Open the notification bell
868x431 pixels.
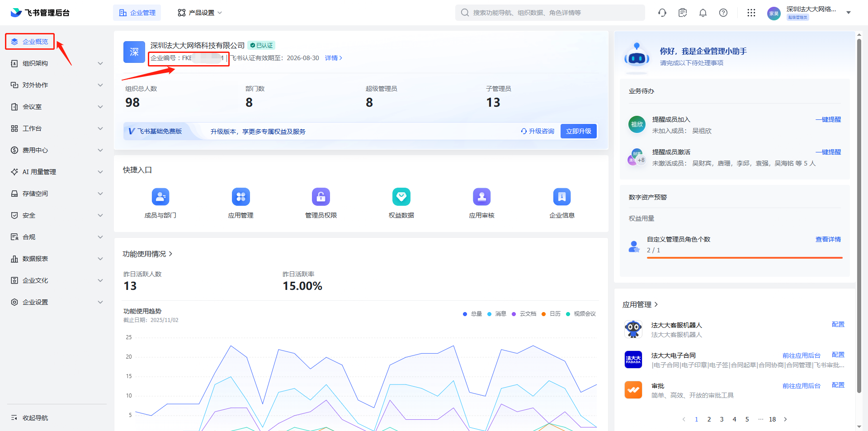point(703,13)
